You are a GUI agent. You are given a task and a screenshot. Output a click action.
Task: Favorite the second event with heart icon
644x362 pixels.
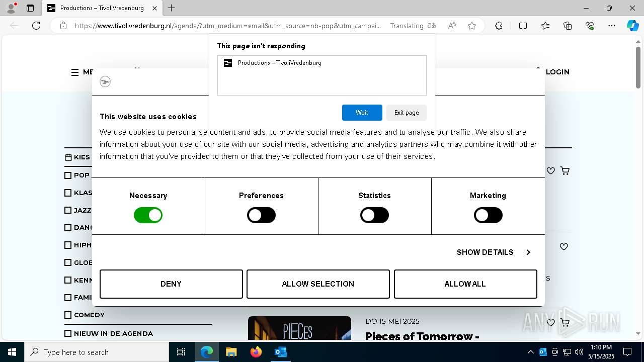(x=564, y=247)
